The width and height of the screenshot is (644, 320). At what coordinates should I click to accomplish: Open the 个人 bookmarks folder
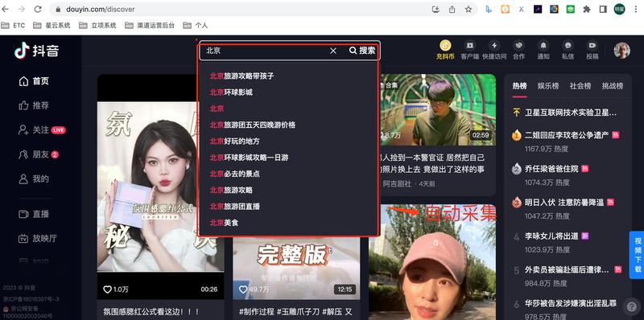click(x=196, y=26)
